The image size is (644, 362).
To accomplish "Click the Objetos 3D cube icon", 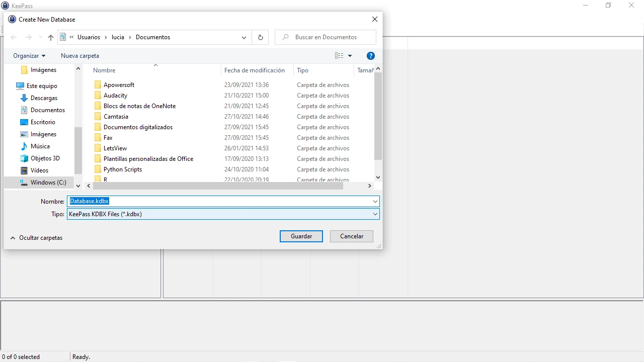I will point(24,158).
